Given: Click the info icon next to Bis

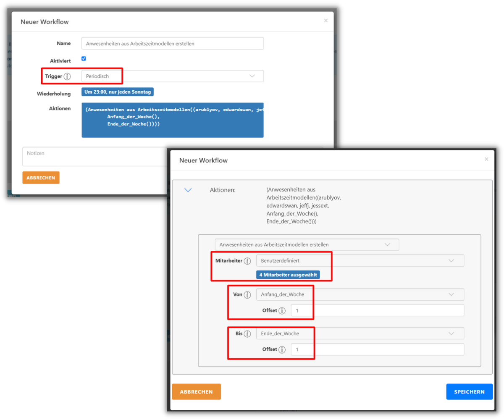Looking at the screenshot, I should tap(248, 333).
